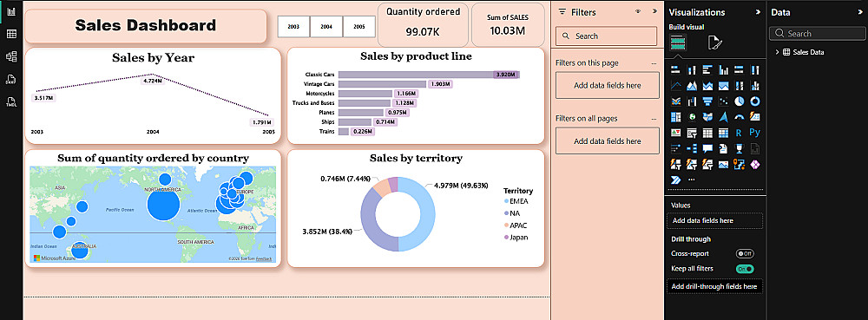Select the 2003 year slicer button
Viewport: 868px width, 320px height.
pos(294,27)
